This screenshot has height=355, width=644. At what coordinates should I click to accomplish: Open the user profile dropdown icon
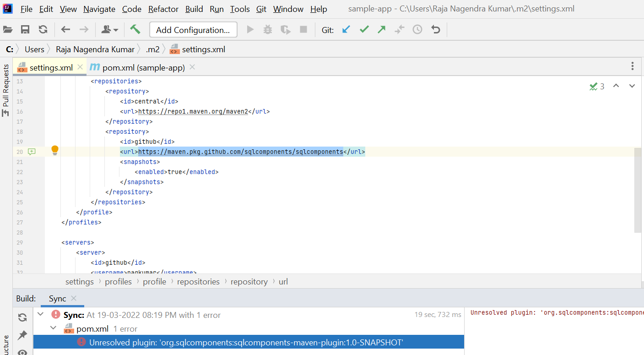(x=109, y=30)
